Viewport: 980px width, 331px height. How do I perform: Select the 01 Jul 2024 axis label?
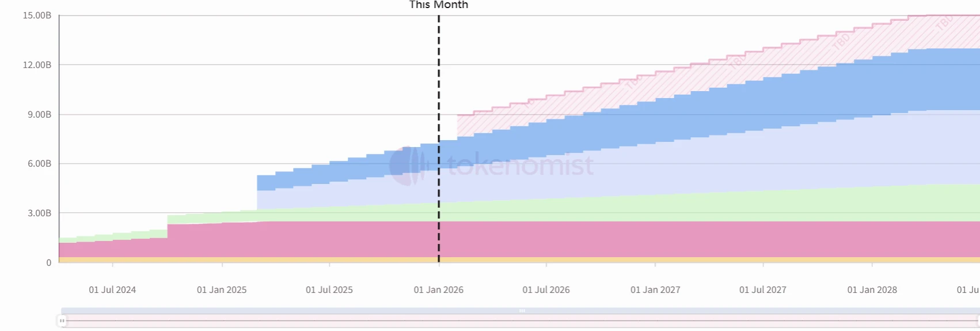(112, 290)
